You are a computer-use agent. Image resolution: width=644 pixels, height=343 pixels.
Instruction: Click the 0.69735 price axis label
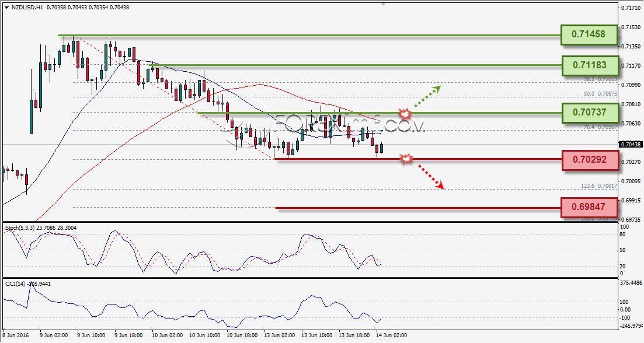click(631, 219)
